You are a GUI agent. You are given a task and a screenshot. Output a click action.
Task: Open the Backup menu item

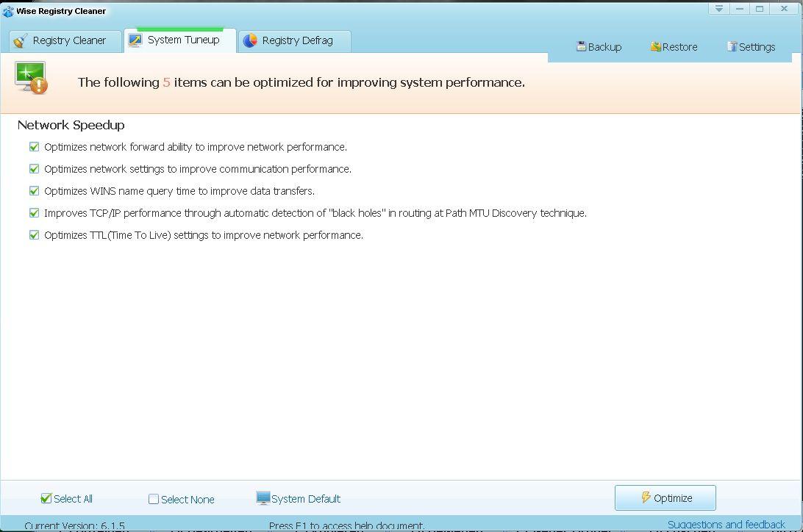coord(599,46)
